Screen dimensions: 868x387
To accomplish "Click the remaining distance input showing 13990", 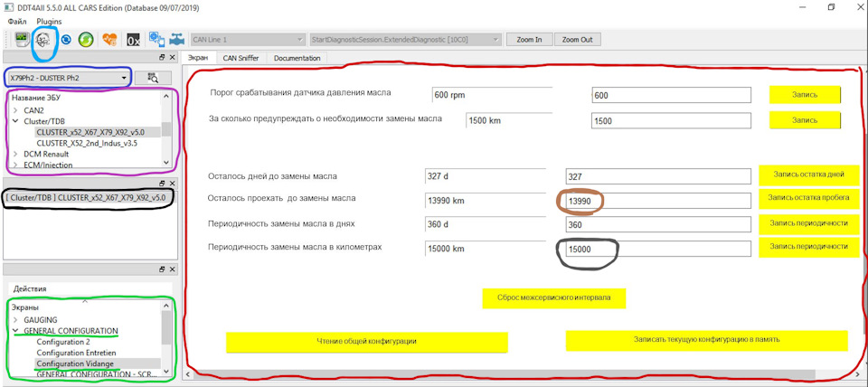I will [x=658, y=201].
